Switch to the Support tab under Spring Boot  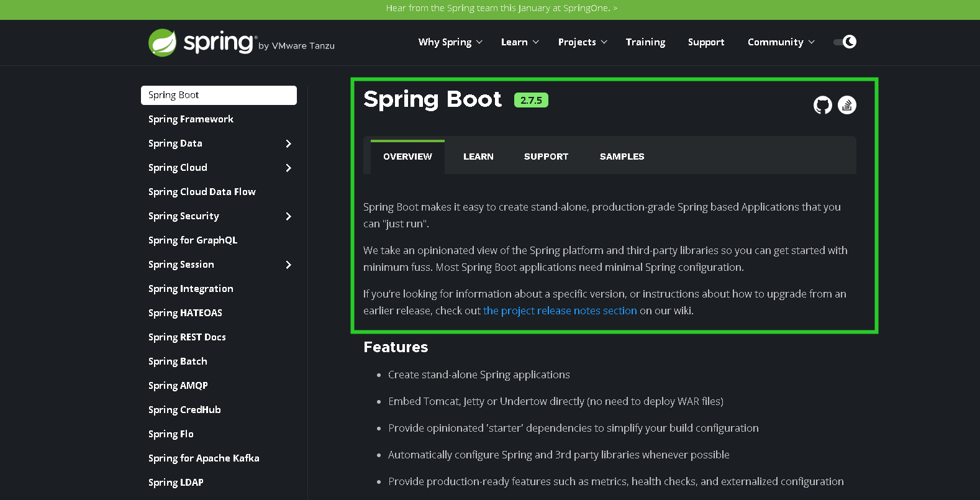click(546, 157)
